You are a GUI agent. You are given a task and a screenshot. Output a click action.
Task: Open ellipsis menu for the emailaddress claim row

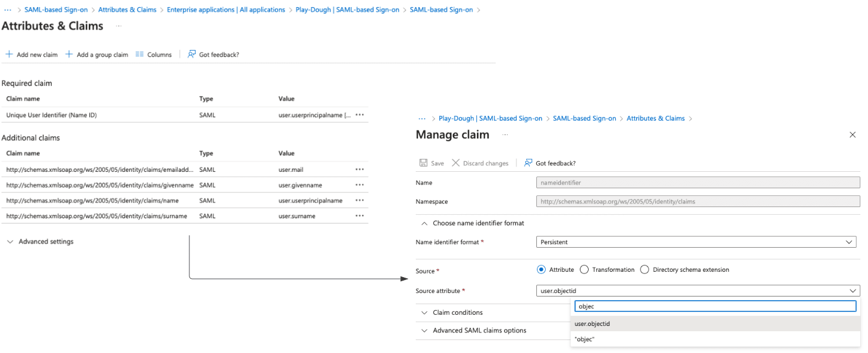tap(359, 169)
